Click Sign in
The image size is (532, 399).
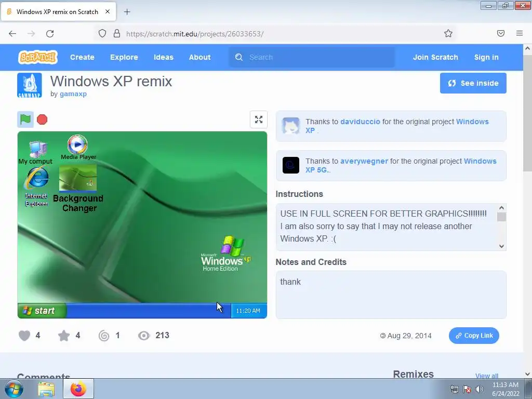[x=486, y=57]
